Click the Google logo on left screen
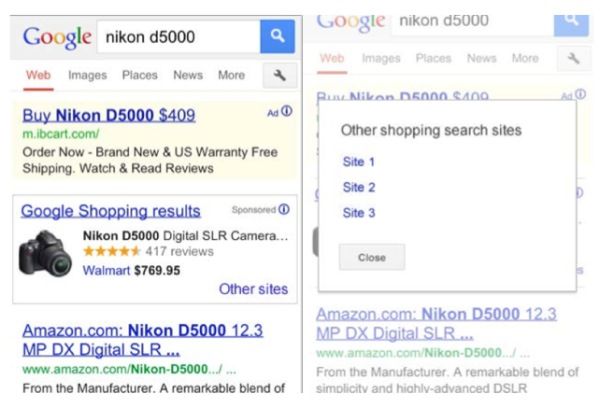This screenshot has width=600, height=408. pos(57,37)
